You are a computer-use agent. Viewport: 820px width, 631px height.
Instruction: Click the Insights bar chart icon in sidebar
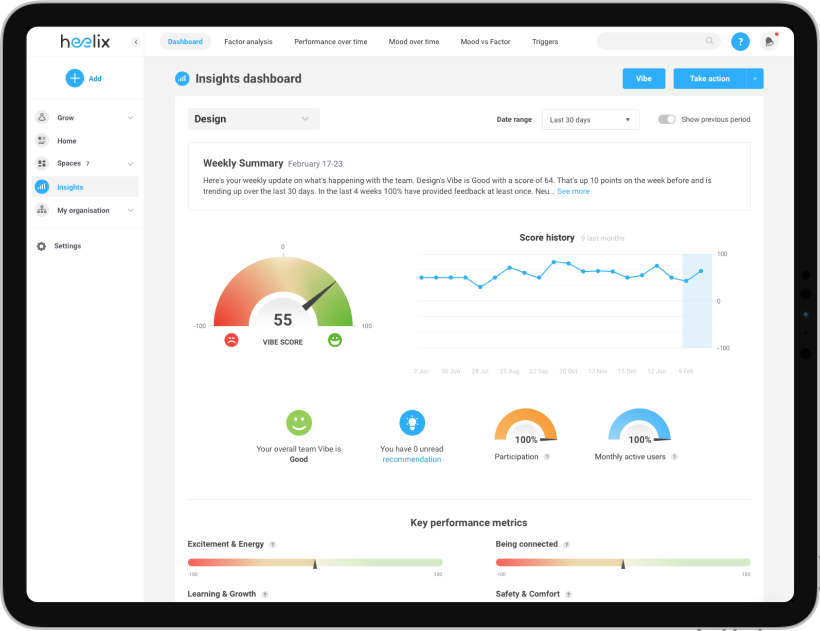42,187
